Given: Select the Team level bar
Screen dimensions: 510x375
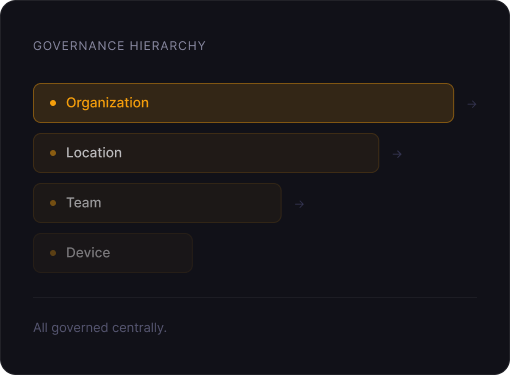Looking at the screenshot, I should click(x=157, y=203).
